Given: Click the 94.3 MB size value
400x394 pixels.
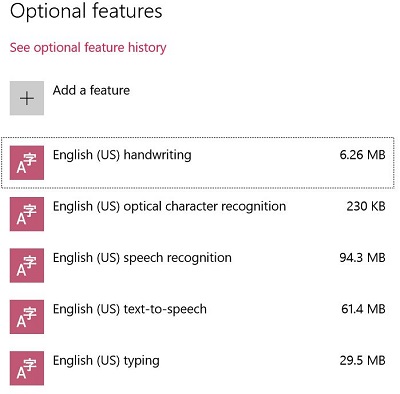Looking at the screenshot, I should click(362, 258).
